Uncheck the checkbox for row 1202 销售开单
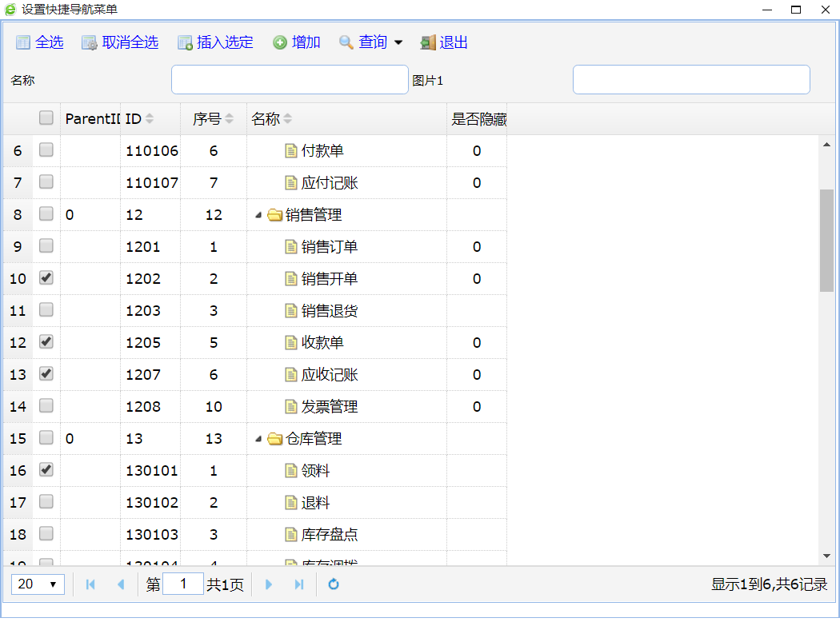Viewport: 840px width, 622px height. click(x=46, y=277)
